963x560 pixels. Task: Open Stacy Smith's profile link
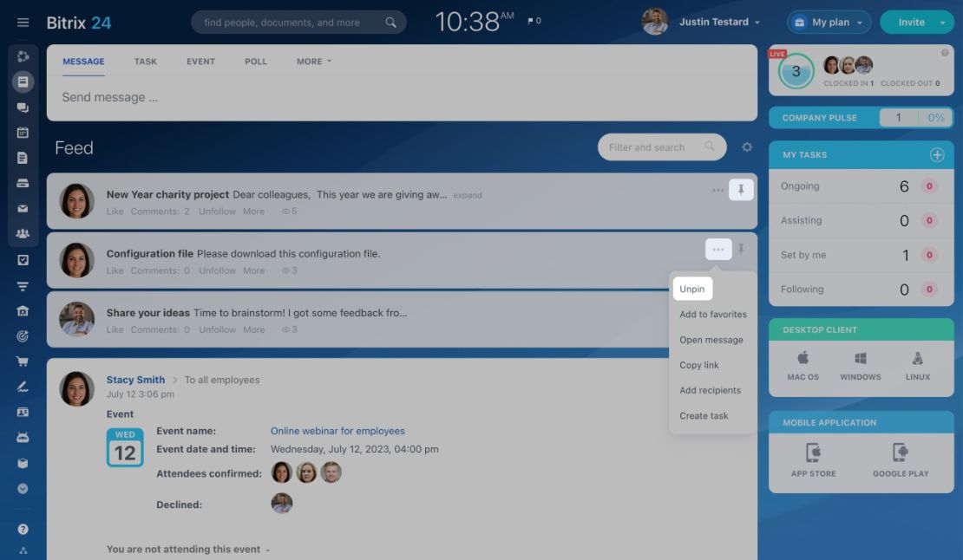pos(135,380)
